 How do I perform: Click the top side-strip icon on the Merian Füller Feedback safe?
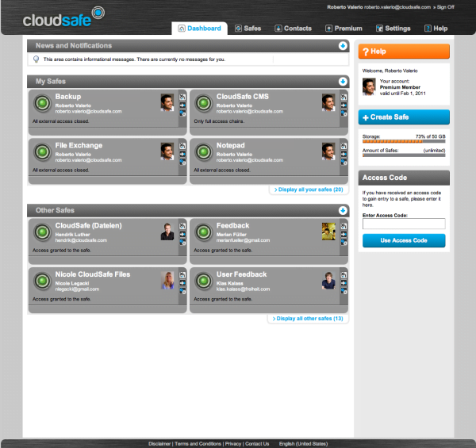344,226
